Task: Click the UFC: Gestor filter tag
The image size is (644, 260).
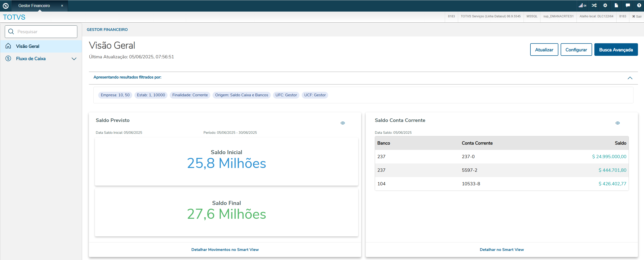Action: 286,95
